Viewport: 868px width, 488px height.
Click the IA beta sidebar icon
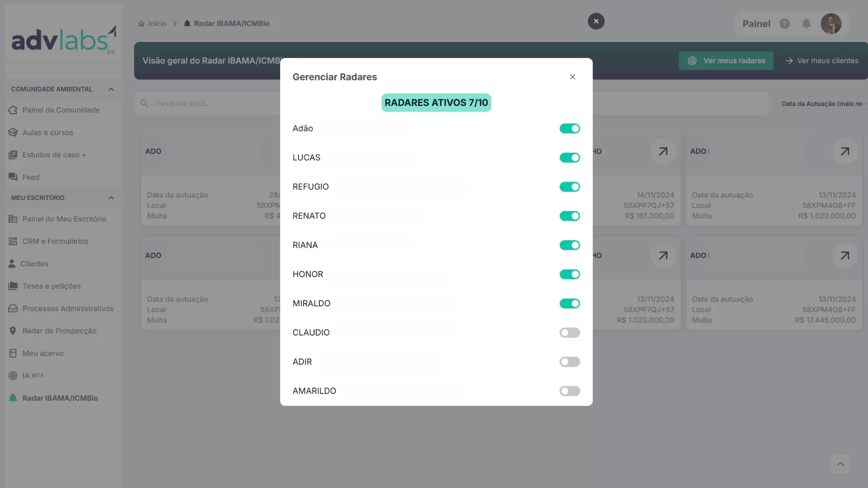click(x=13, y=375)
